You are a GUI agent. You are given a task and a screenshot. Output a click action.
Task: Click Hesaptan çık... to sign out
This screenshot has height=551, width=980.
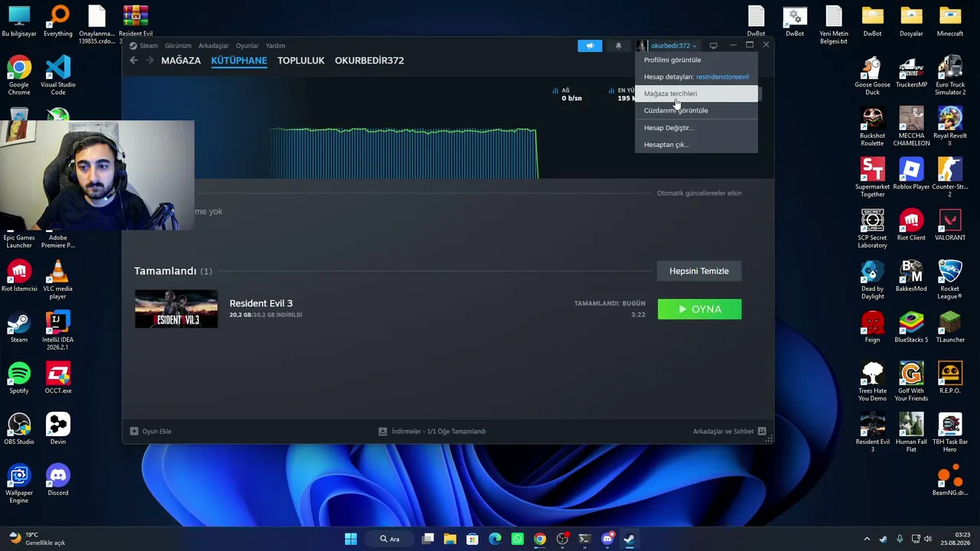pyautogui.click(x=696, y=145)
